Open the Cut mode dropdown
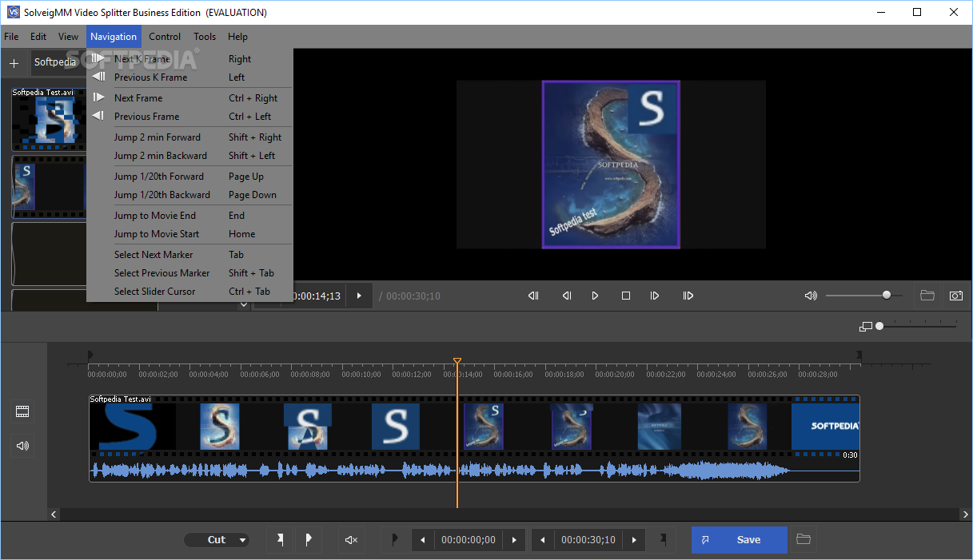This screenshot has height=560, width=973. click(217, 540)
